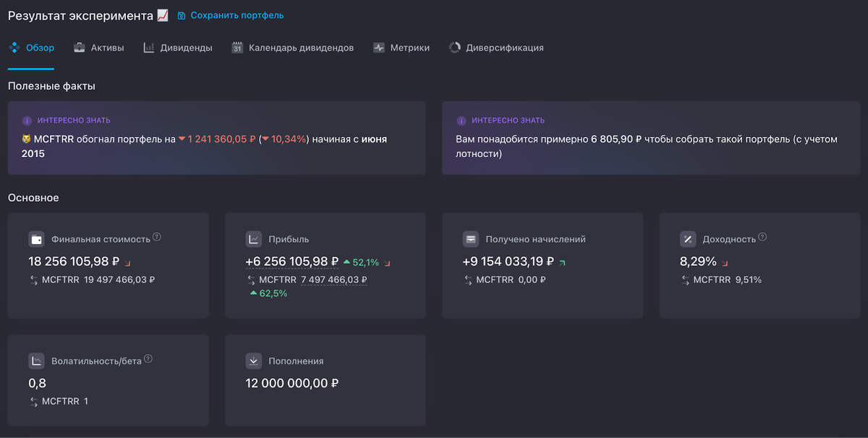Click the wallet icon on Финальная стоимость card

pyautogui.click(x=37, y=239)
